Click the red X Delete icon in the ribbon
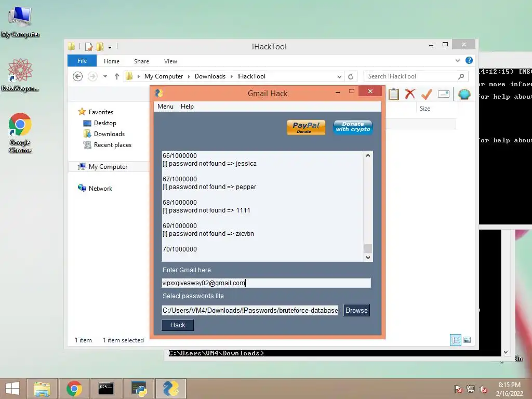Image resolution: width=532 pixels, height=399 pixels. pos(410,94)
